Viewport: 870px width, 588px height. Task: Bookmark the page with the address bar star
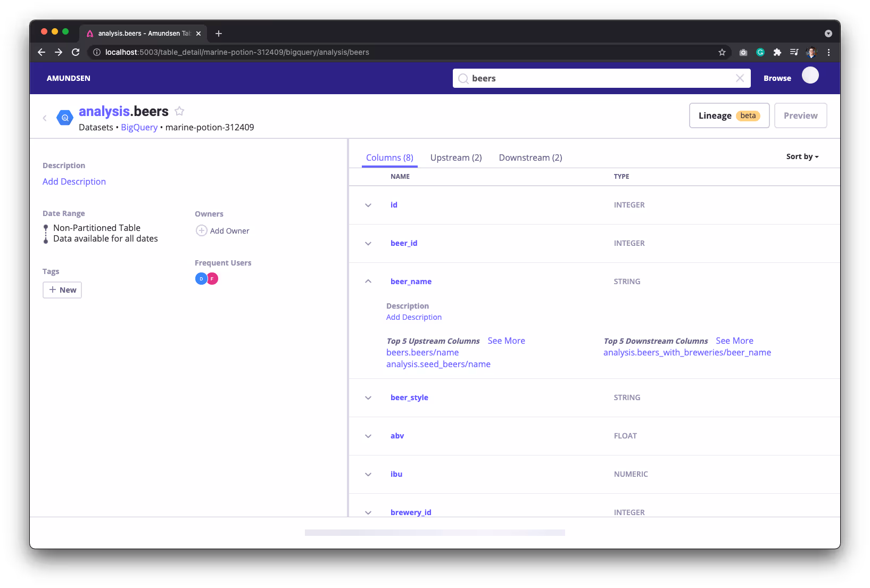[x=722, y=52]
